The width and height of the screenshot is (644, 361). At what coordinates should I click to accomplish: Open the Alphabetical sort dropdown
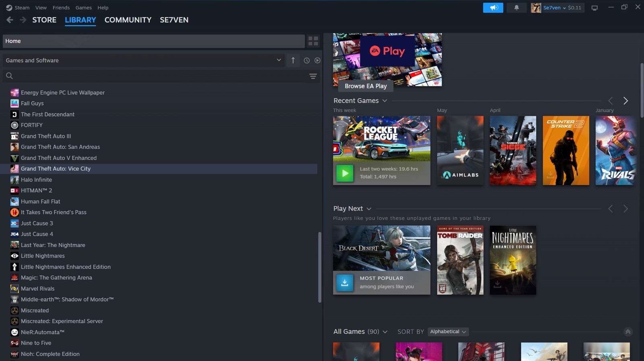448,332
